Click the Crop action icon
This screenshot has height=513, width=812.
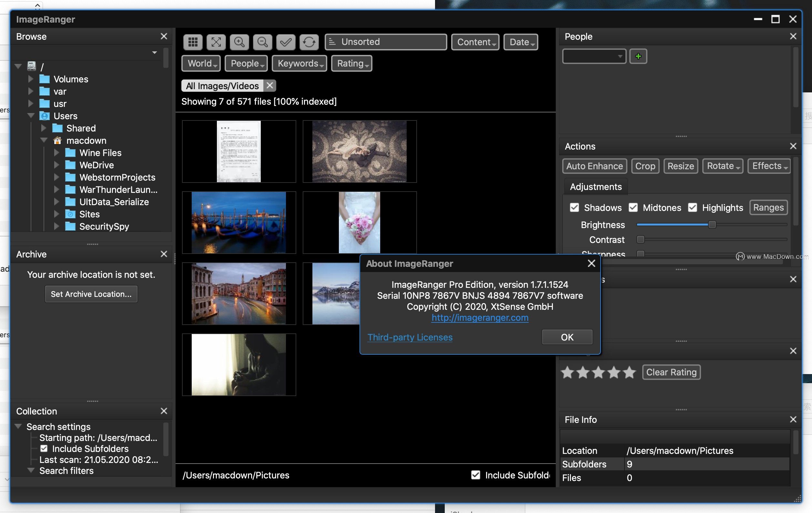point(645,165)
